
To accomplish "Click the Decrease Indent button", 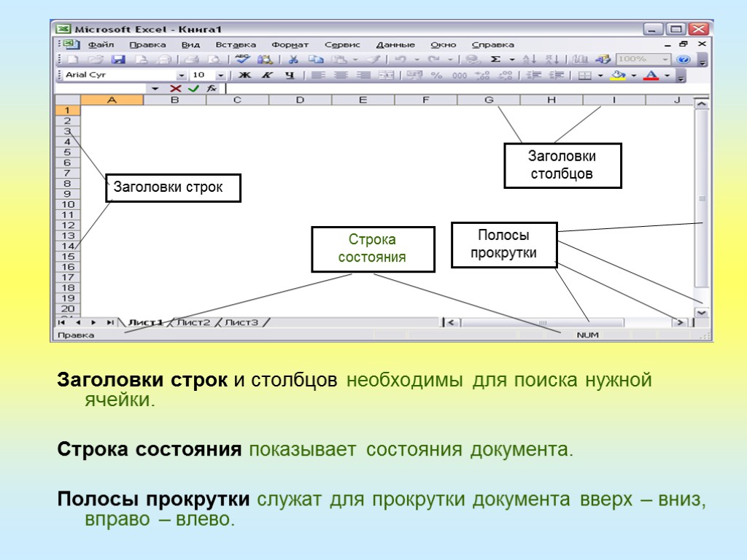I will 534,75.
